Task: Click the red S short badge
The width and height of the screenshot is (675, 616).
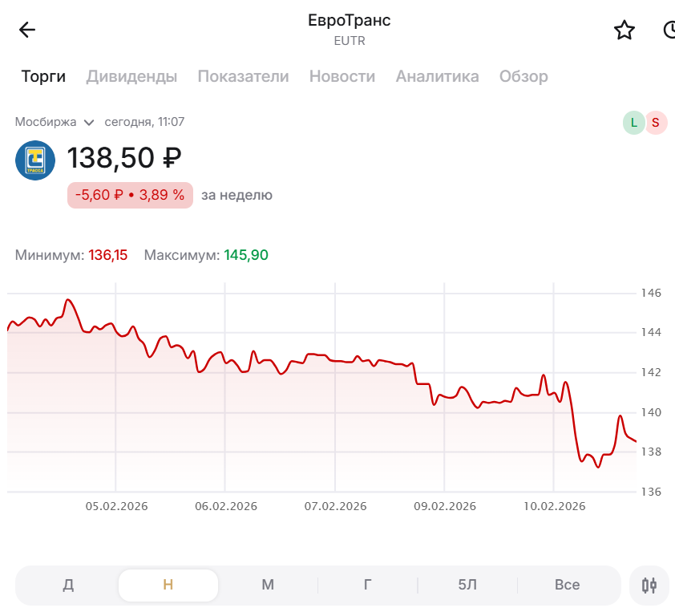Action: (656, 123)
